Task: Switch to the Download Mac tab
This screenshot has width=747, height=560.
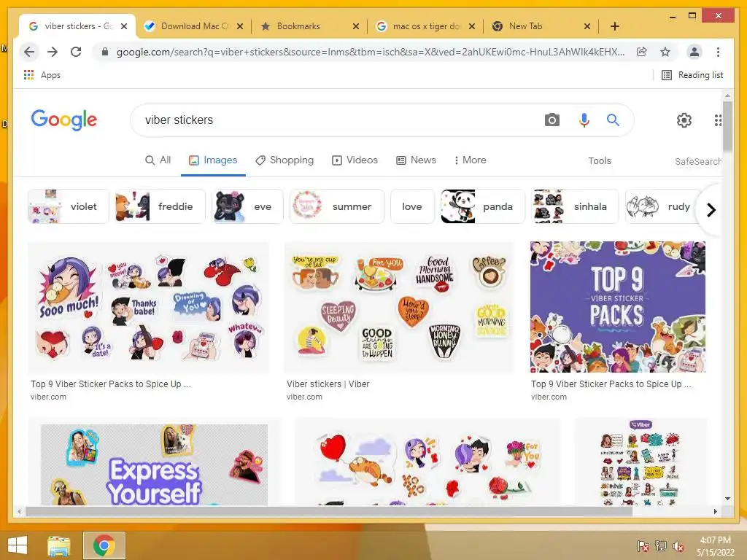Action: click(194, 26)
